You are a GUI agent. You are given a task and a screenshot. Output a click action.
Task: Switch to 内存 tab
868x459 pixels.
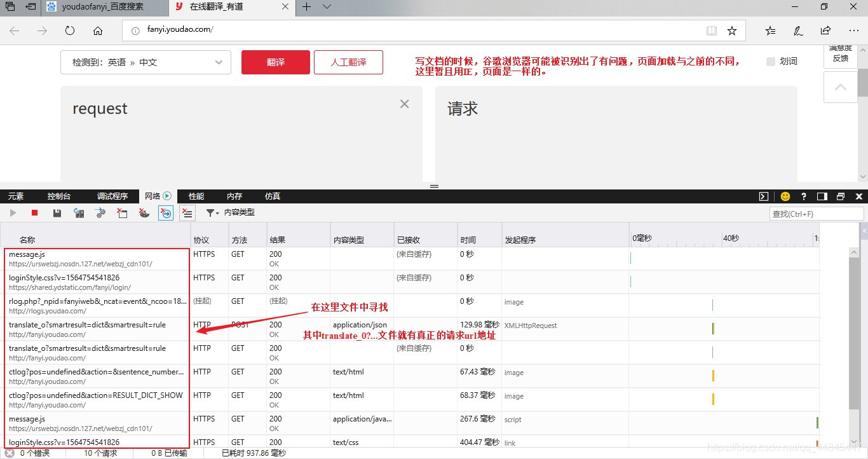(234, 196)
